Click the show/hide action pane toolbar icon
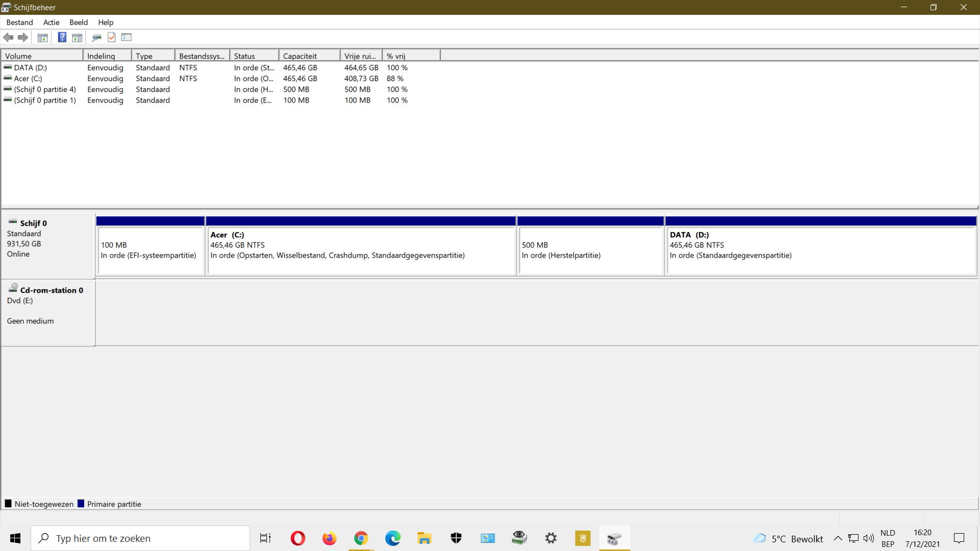 tap(77, 37)
